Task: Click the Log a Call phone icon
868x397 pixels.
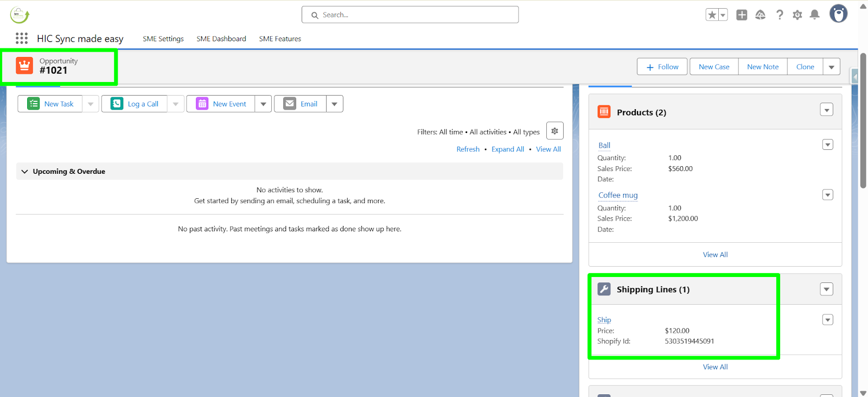Action: coord(117,104)
